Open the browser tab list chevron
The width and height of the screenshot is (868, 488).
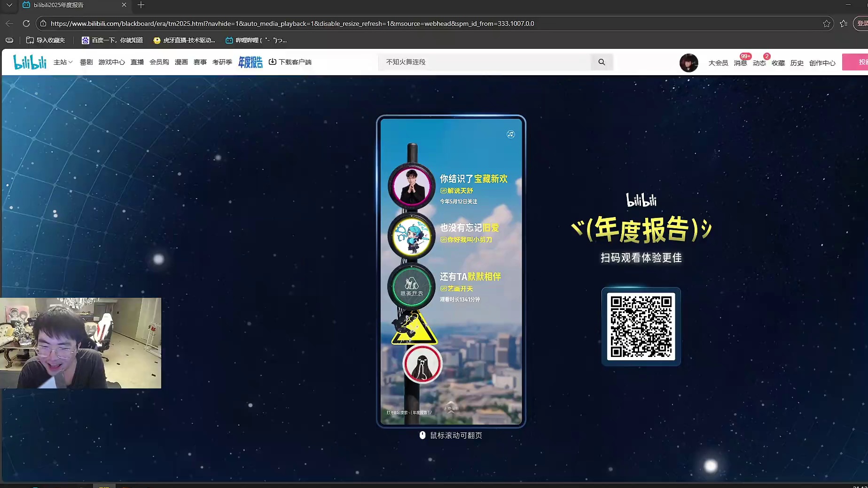pos(9,5)
